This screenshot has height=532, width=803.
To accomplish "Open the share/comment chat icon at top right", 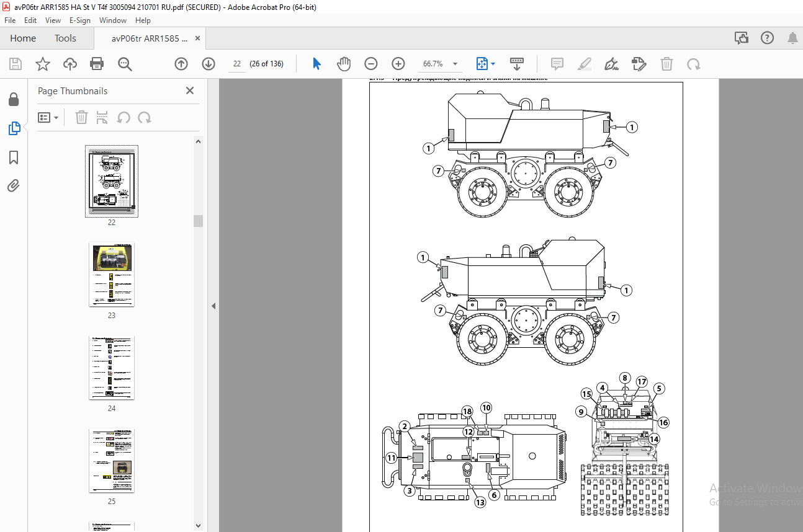I will [x=742, y=38].
